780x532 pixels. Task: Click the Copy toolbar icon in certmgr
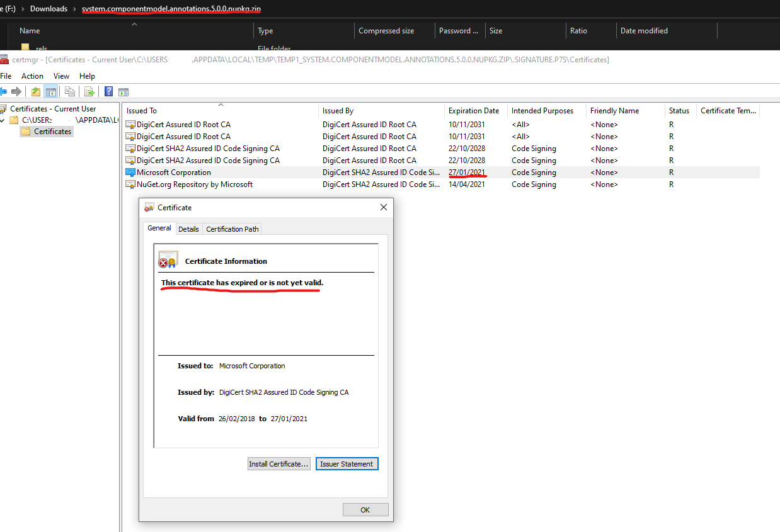[70, 92]
